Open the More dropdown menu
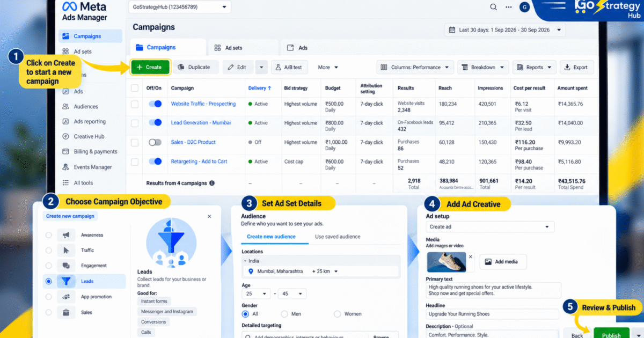This screenshot has width=644, height=338. click(x=328, y=67)
